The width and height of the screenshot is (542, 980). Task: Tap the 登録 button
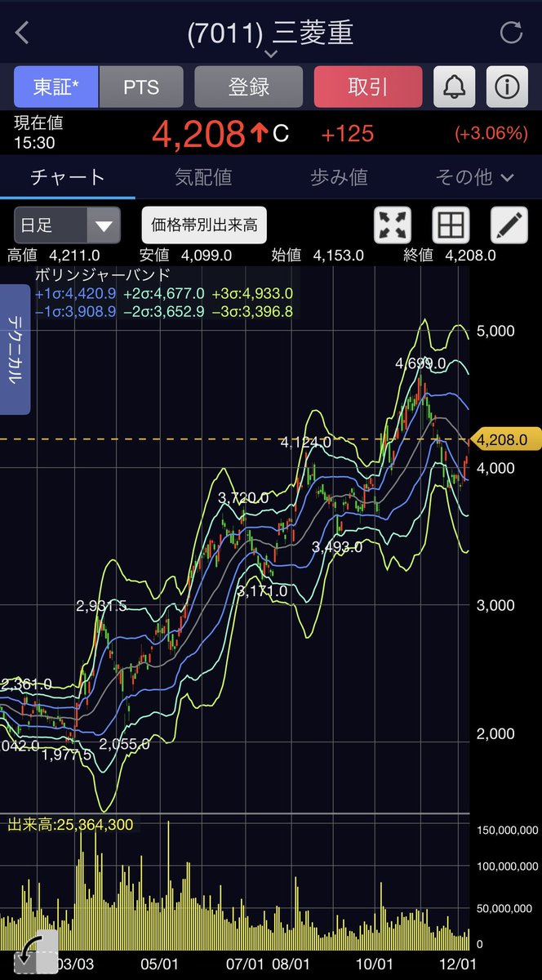pos(249,87)
